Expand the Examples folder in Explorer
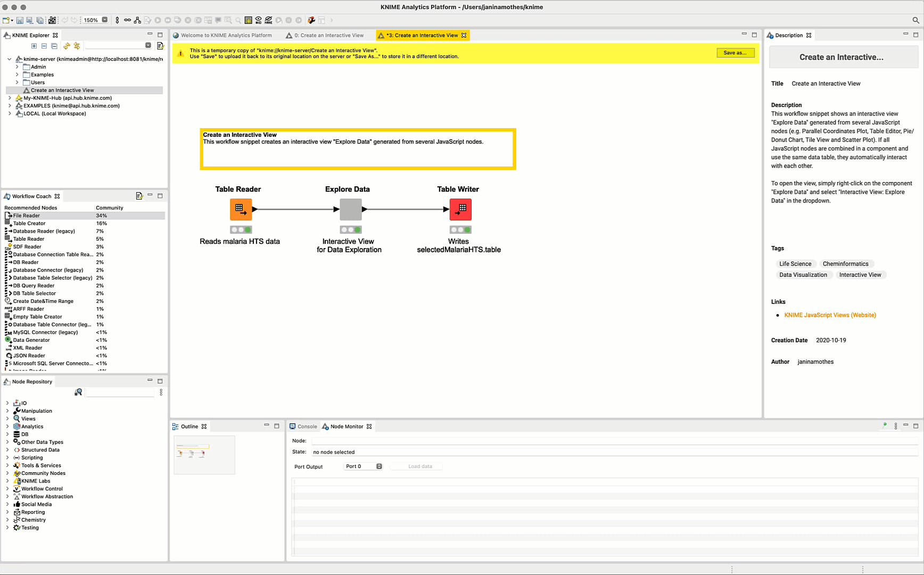Image resolution: width=924 pixels, height=575 pixels. point(17,75)
